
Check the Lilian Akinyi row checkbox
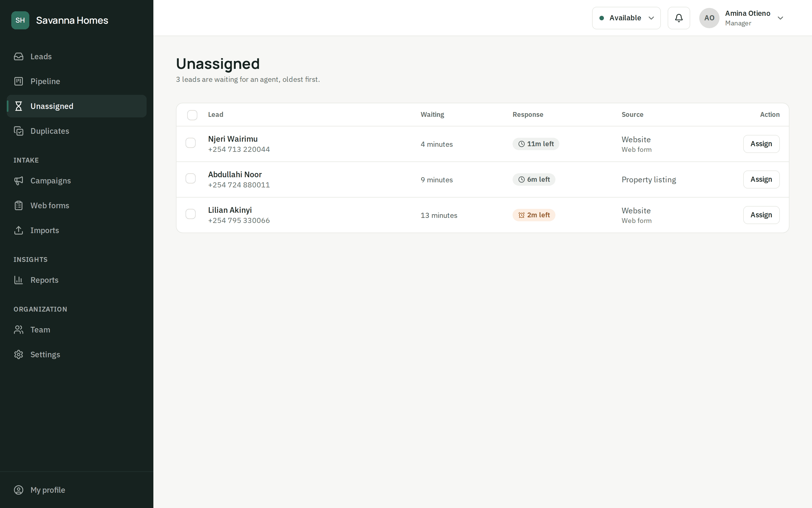coord(191,214)
